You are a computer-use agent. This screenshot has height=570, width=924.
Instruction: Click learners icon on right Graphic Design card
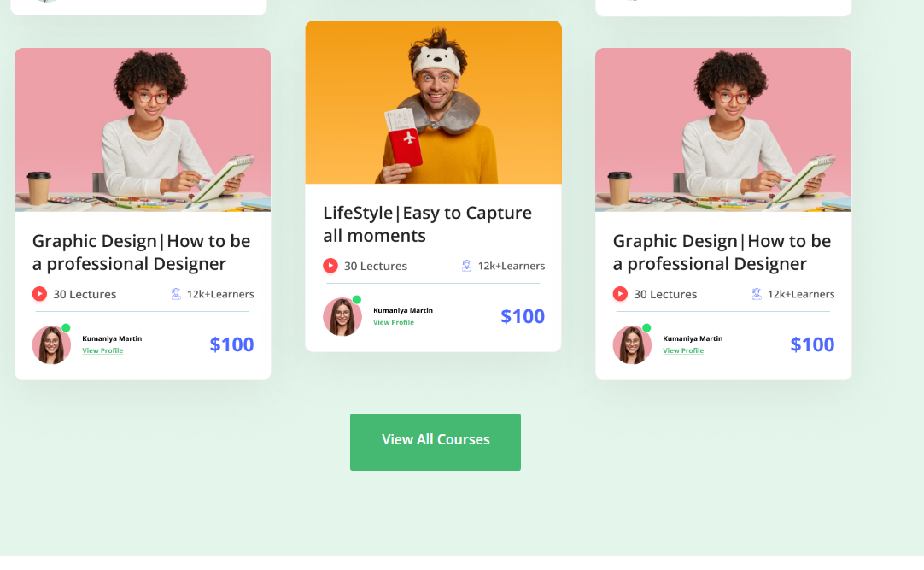pyautogui.click(x=757, y=294)
